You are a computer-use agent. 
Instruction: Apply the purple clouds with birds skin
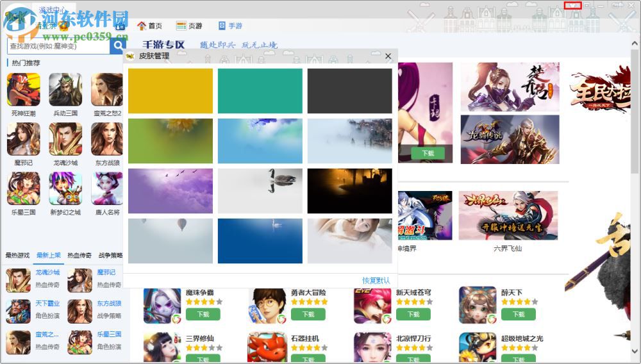pos(171,191)
